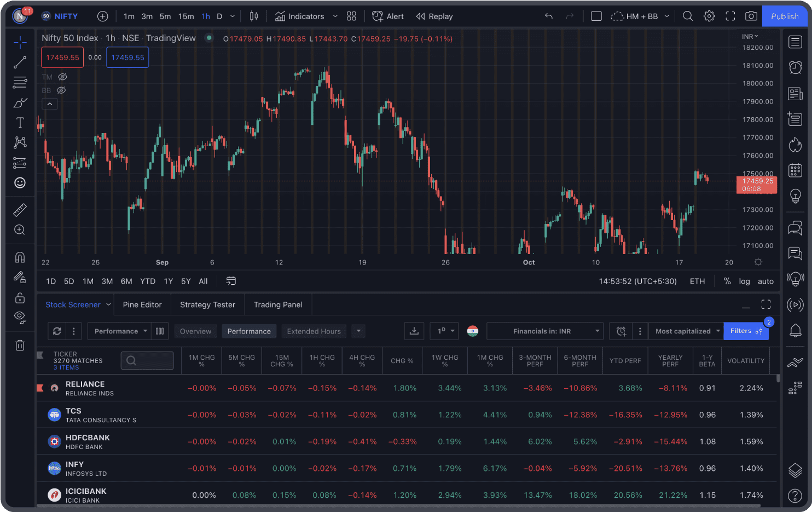The height and width of the screenshot is (512, 812).
Task: Toggle hide all drawings eye icon
Action: tap(20, 318)
